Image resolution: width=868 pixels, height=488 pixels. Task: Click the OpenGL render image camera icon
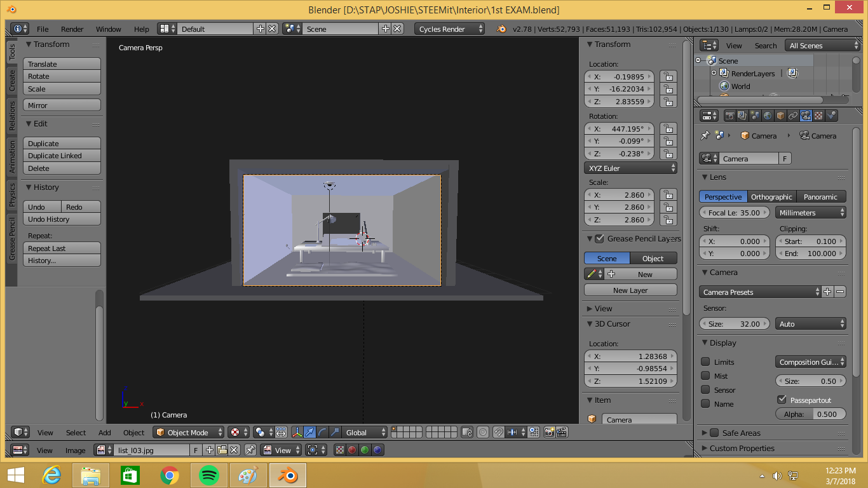tap(550, 432)
